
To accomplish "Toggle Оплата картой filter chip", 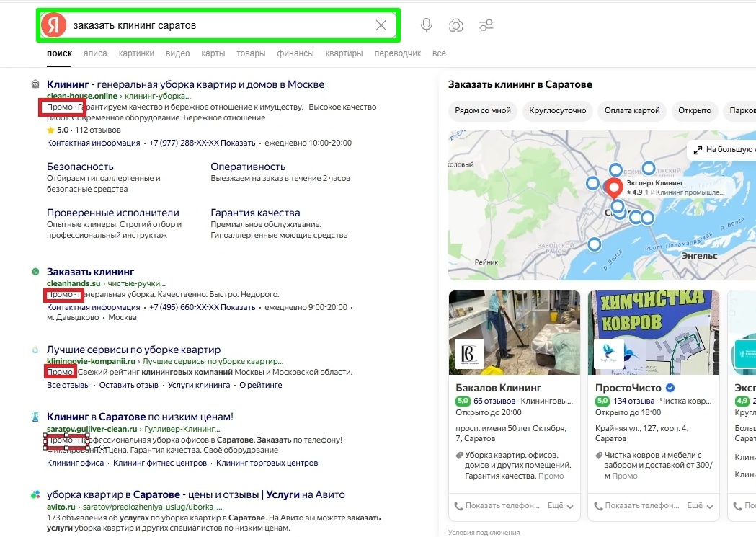I will 632,110.
